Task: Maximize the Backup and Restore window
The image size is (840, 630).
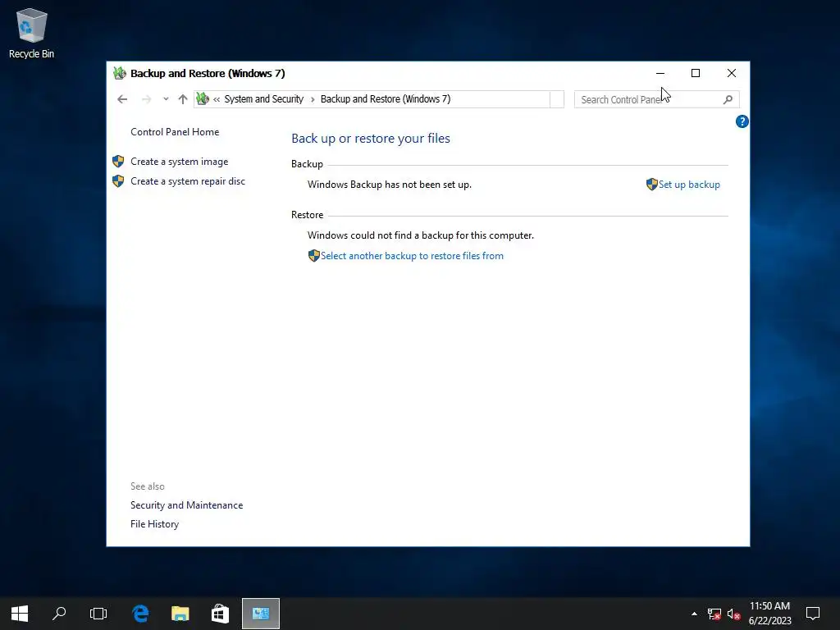Action: pos(696,73)
